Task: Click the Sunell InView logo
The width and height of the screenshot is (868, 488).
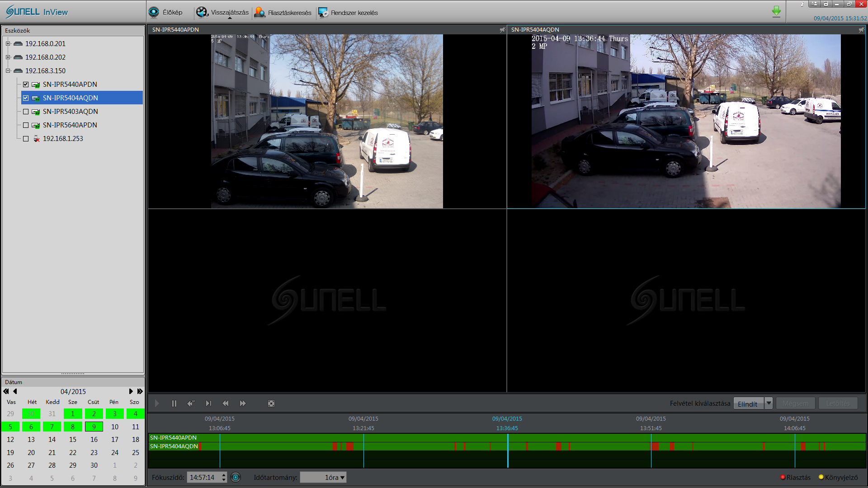Action: point(37,12)
